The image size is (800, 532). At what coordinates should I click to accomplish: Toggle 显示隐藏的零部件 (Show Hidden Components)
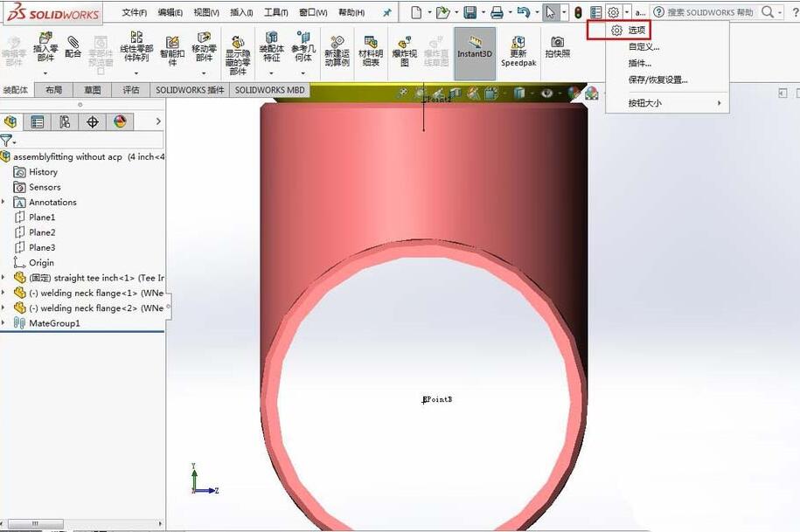click(x=238, y=50)
